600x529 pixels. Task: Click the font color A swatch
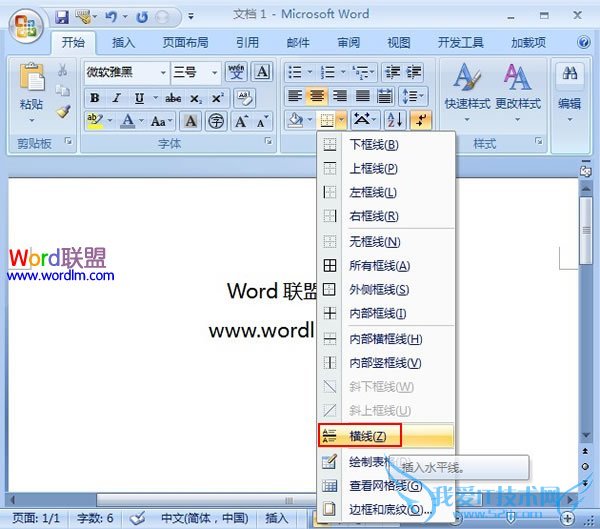127,121
